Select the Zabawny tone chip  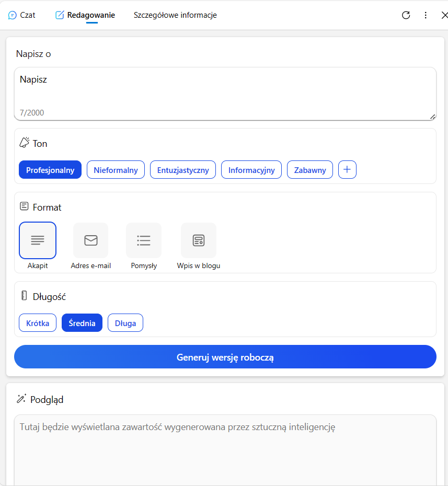pyautogui.click(x=310, y=169)
